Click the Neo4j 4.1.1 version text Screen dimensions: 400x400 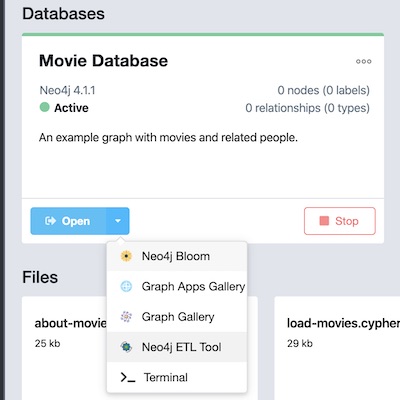tap(67, 90)
